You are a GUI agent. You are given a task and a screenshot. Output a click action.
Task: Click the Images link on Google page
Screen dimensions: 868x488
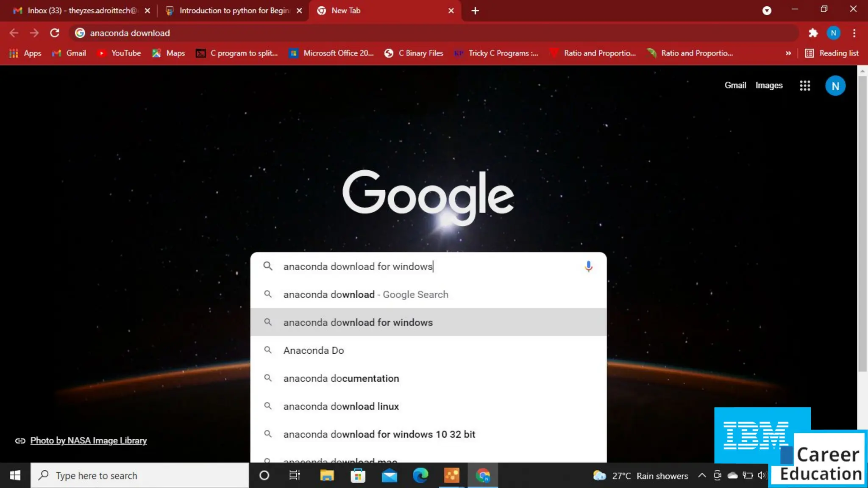(769, 85)
